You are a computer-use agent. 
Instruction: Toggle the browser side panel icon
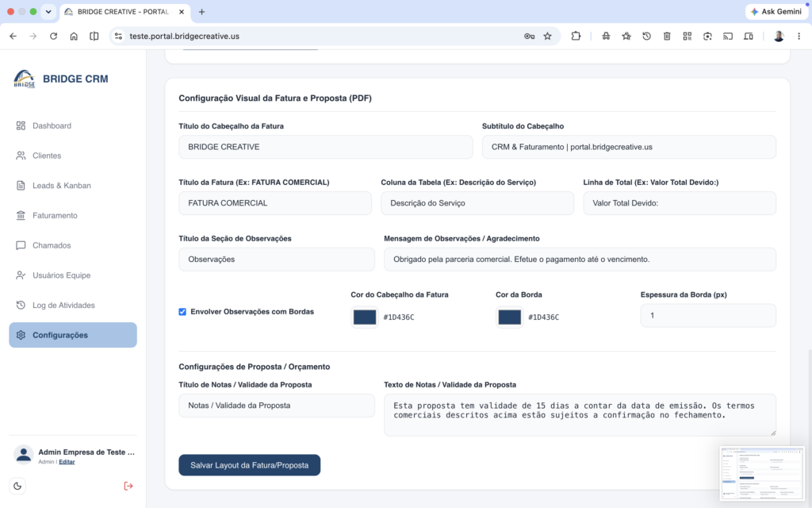[94, 37]
